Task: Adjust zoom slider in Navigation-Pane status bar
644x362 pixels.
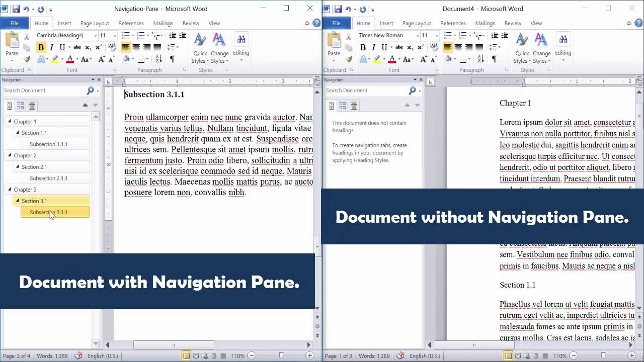Action: pos(281,355)
